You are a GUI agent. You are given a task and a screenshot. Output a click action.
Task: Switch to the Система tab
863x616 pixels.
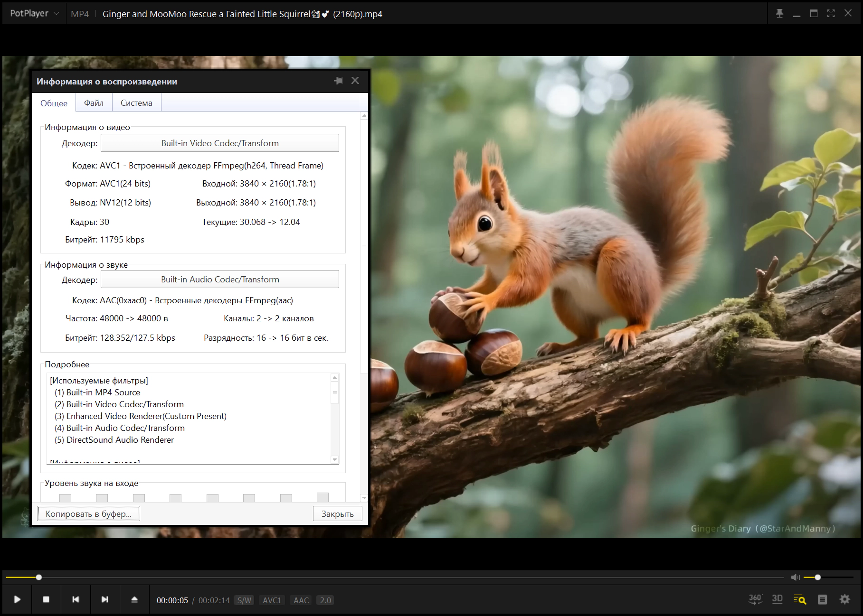[x=136, y=103]
